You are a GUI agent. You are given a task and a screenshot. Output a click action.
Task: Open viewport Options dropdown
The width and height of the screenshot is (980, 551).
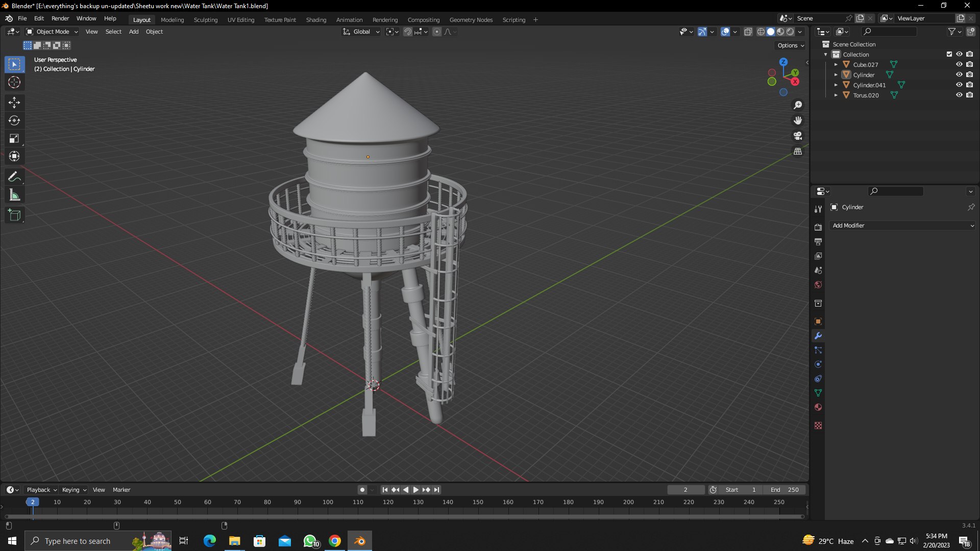[790, 45]
